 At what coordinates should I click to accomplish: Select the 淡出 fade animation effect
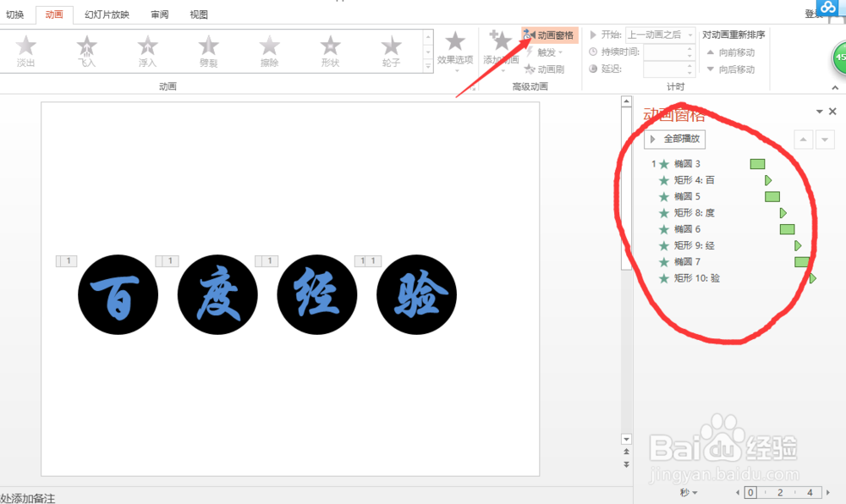25,52
